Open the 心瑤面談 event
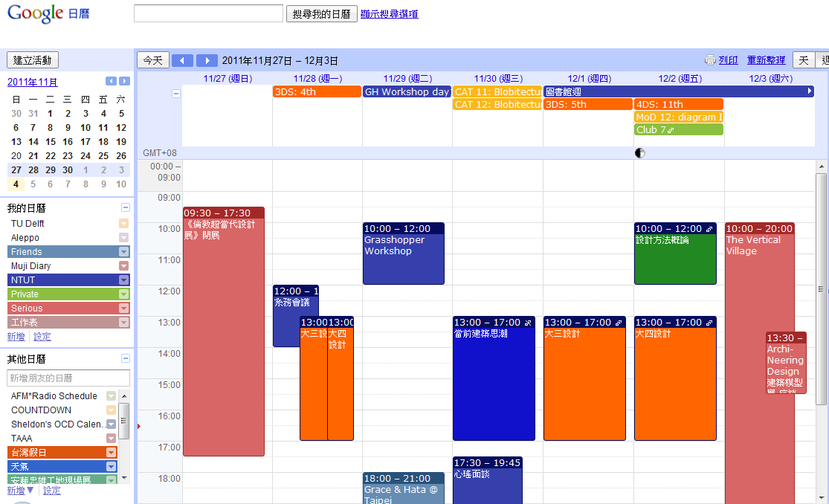This screenshot has width=829, height=504. (488, 480)
